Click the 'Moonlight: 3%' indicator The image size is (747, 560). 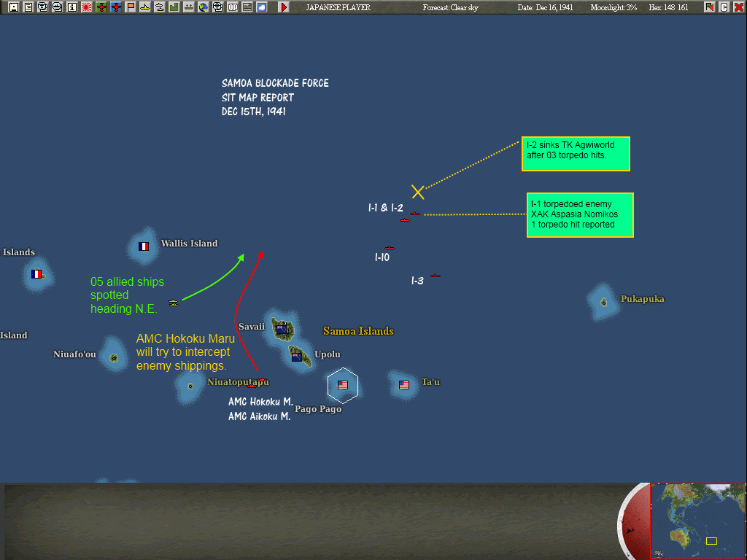pos(614,7)
